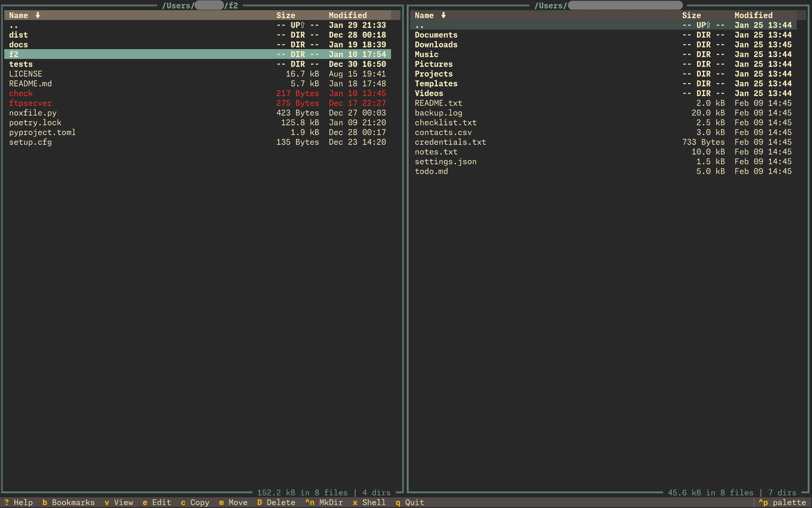Select the LICENSE file
The height and width of the screenshot is (508, 812).
(x=198, y=74)
